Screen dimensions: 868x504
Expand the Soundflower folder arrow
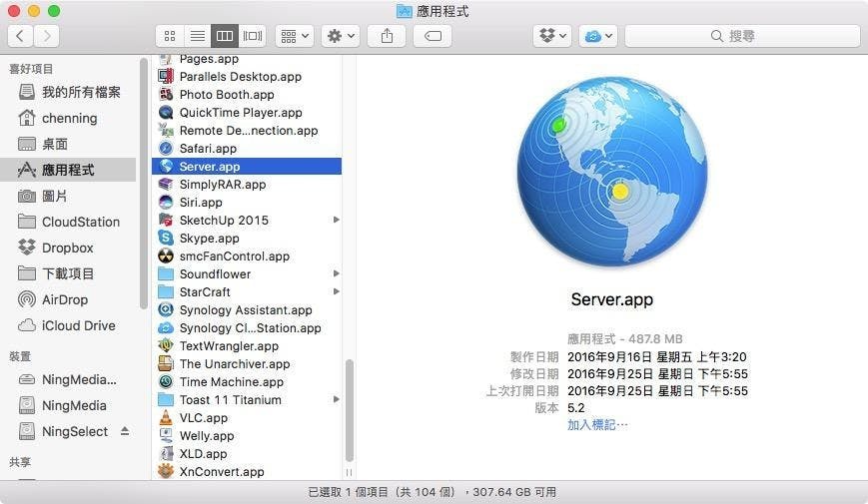click(x=336, y=273)
